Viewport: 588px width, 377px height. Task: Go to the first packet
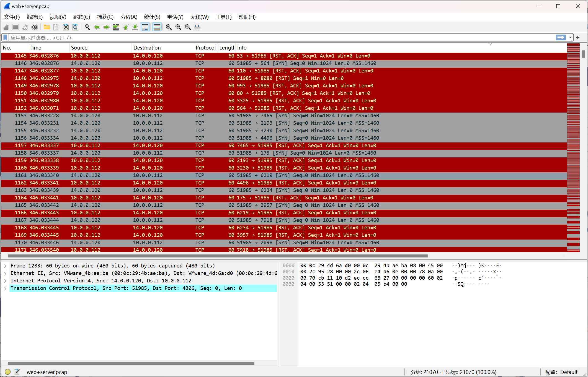pos(126,27)
